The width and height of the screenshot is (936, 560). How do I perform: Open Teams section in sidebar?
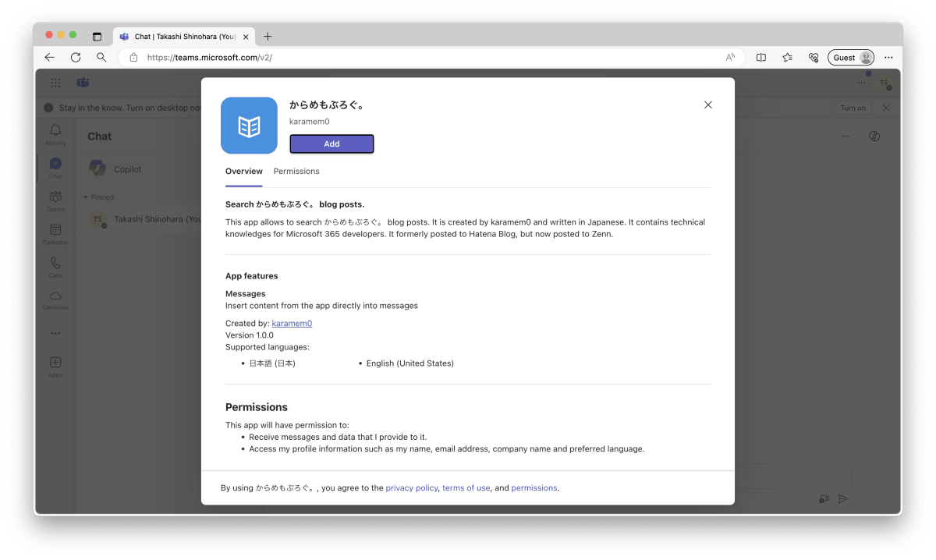[55, 200]
